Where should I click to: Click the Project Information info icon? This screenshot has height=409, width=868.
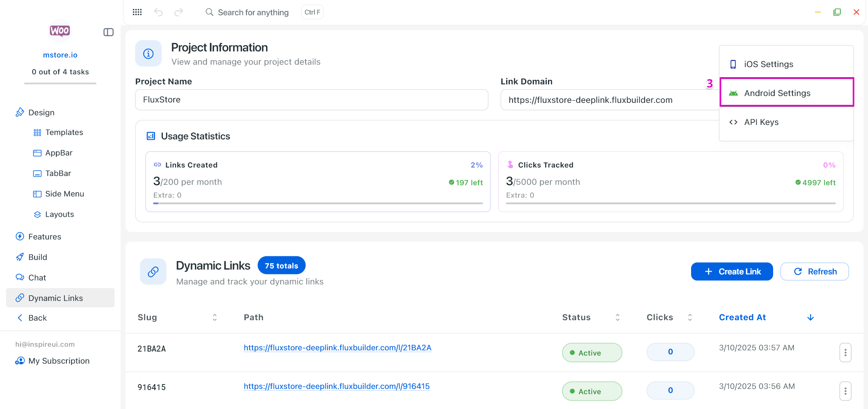pyautogui.click(x=148, y=53)
